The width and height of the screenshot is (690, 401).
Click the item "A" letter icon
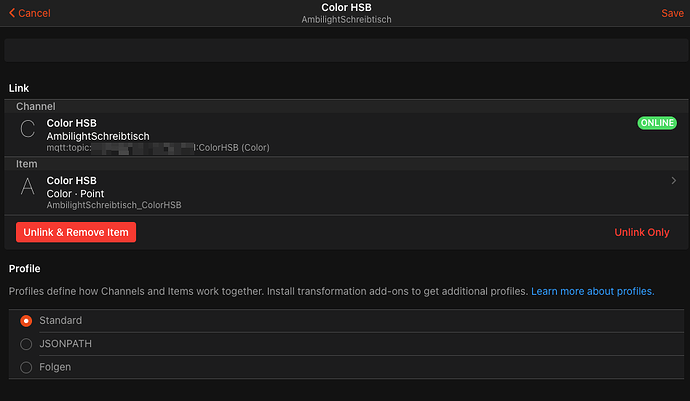(x=27, y=186)
